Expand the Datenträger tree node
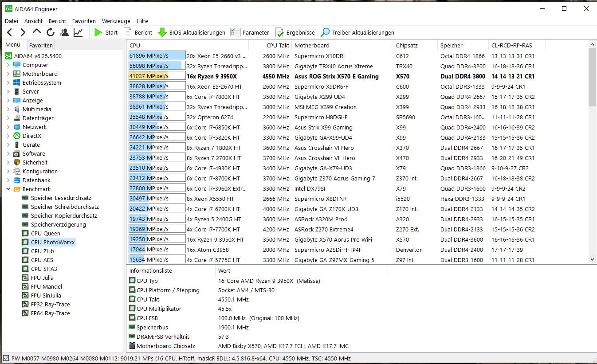597x364 pixels. [8, 118]
